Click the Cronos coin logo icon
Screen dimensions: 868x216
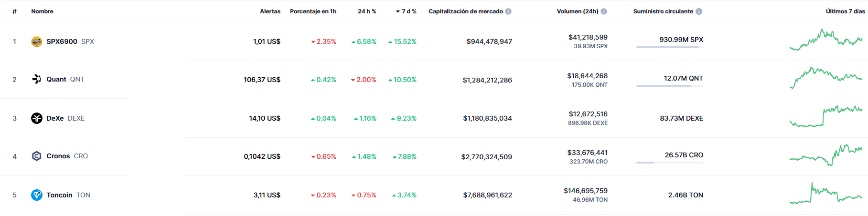[36, 156]
